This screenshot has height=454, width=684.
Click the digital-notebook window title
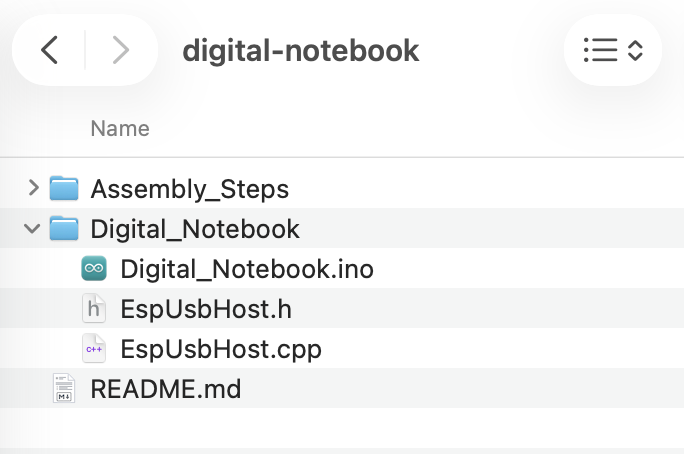coord(301,50)
